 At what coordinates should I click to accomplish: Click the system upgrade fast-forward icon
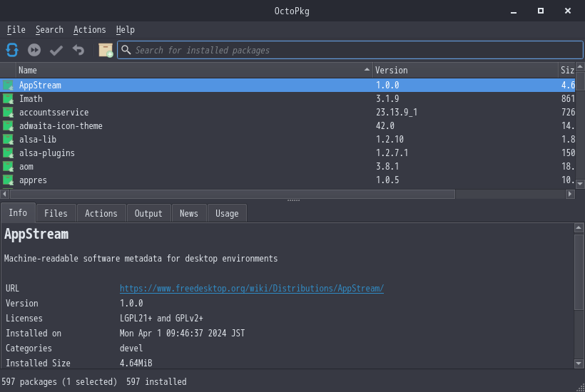pyautogui.click(x=34, y=50)
